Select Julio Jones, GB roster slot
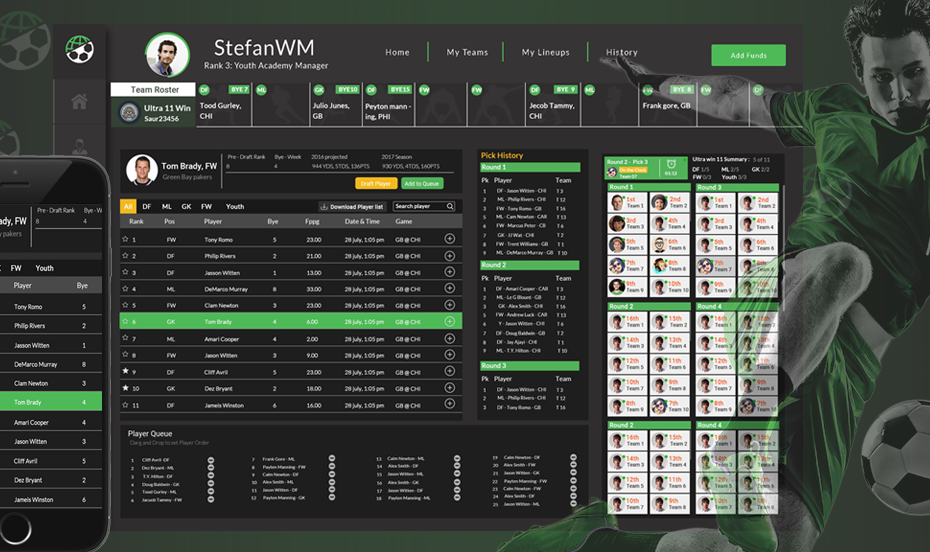The height and width of the screenshot is (552, 930). pyautogui.click(x=336, y=105)
